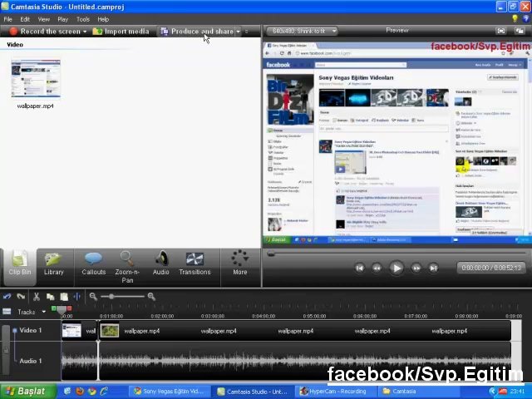532x399 pixels.
Task: Switch to Clip Bin tab
Action: click(20, 267)
